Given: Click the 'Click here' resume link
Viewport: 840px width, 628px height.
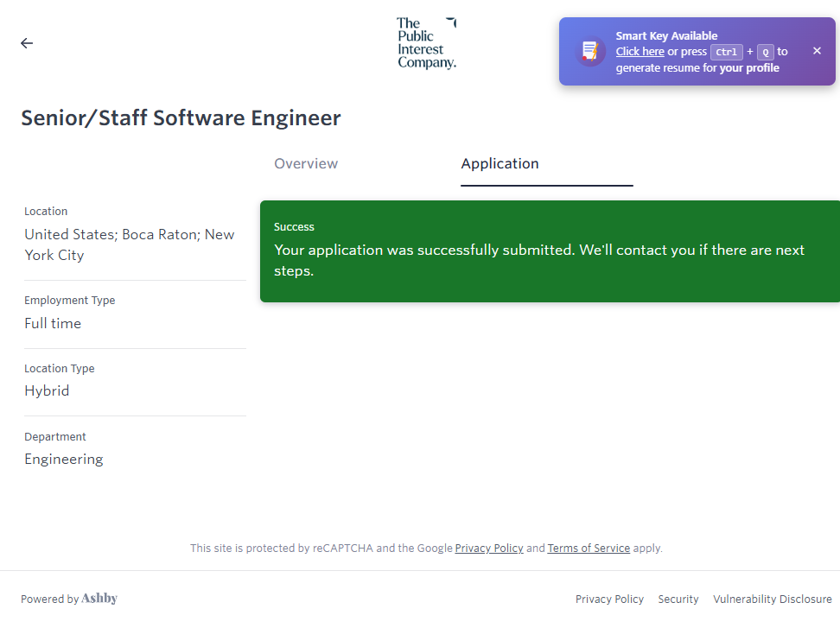Looking at the screenshot, I should 640,52.
